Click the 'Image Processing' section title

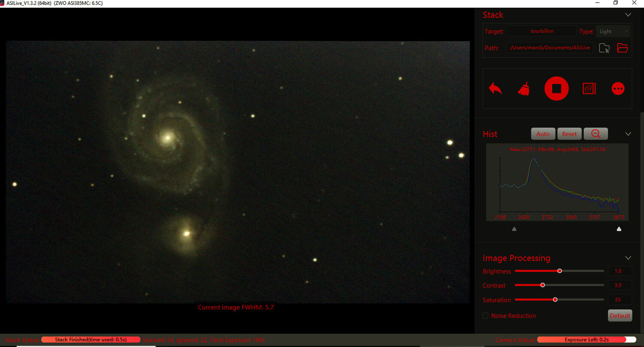click(x=516, y=258)
